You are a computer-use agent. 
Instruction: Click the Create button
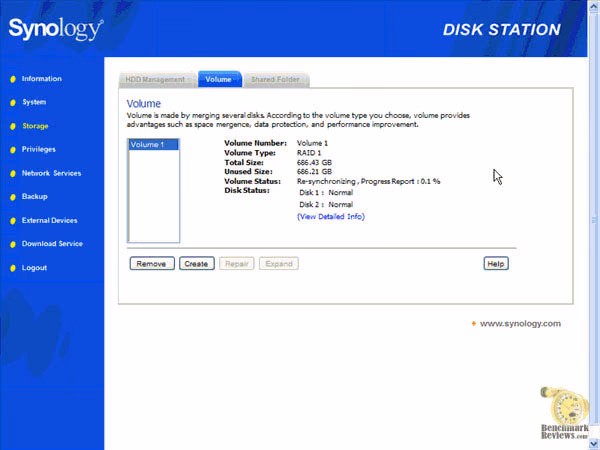click(x=197, y=264)
